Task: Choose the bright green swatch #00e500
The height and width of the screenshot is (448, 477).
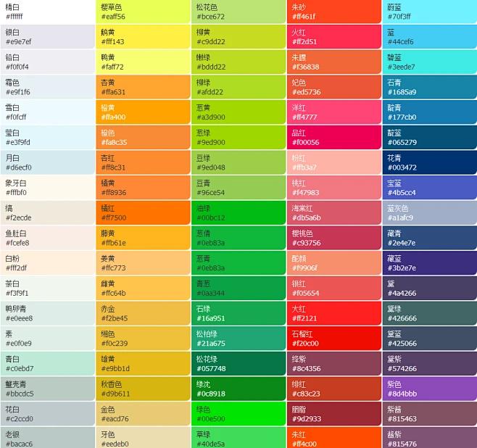Action: point(238,414)
